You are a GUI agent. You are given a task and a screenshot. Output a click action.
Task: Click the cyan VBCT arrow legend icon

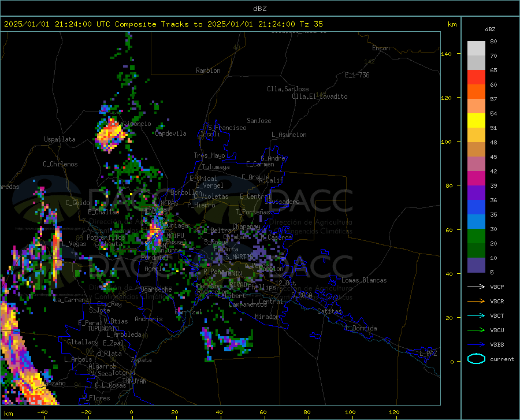pyautogui.click(x=476, y=315)
